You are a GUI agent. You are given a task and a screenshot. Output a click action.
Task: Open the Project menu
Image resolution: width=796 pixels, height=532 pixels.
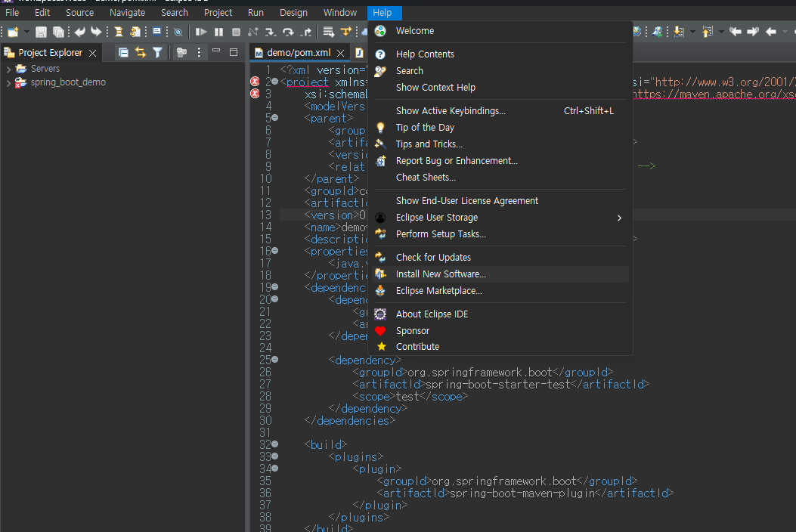tap(218, 13)
